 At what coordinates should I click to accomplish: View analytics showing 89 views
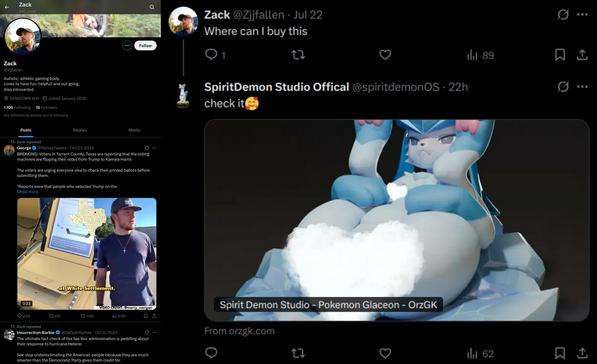[481, 55]
